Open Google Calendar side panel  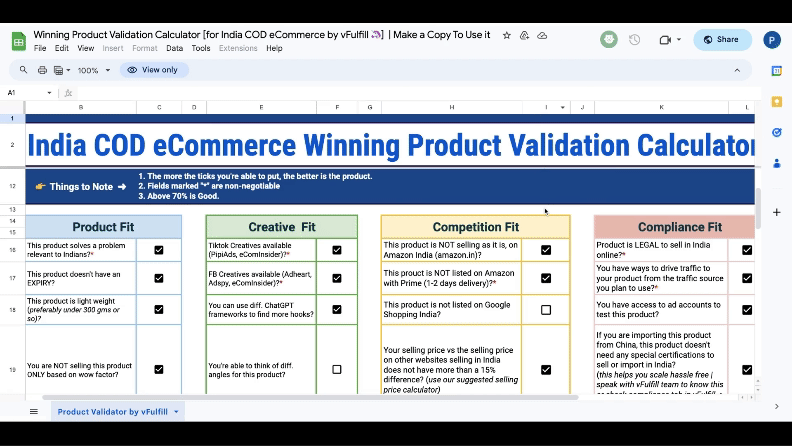click(x=777, y=71)
